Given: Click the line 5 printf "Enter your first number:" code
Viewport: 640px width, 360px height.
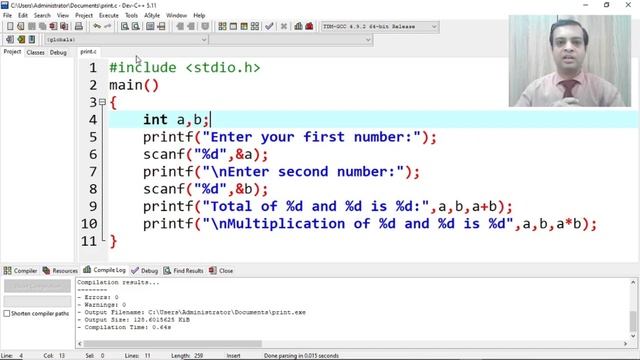Looking at the screenshot, I should [290, 137].
